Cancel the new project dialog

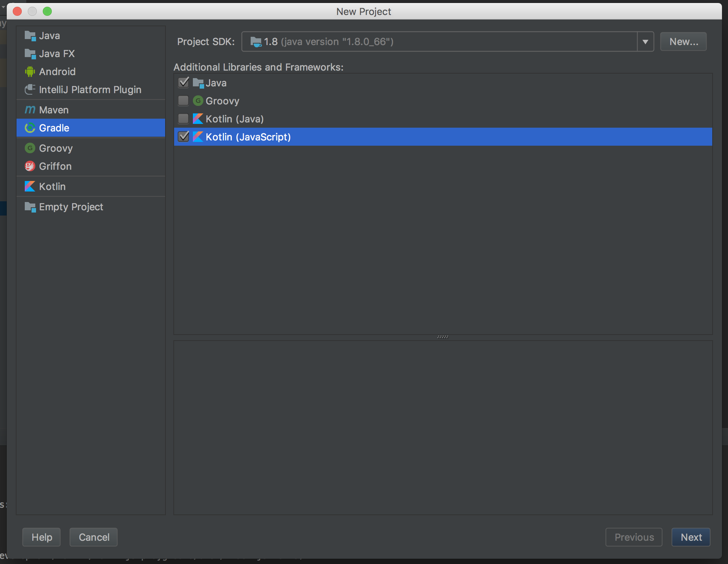pos(93,537)
